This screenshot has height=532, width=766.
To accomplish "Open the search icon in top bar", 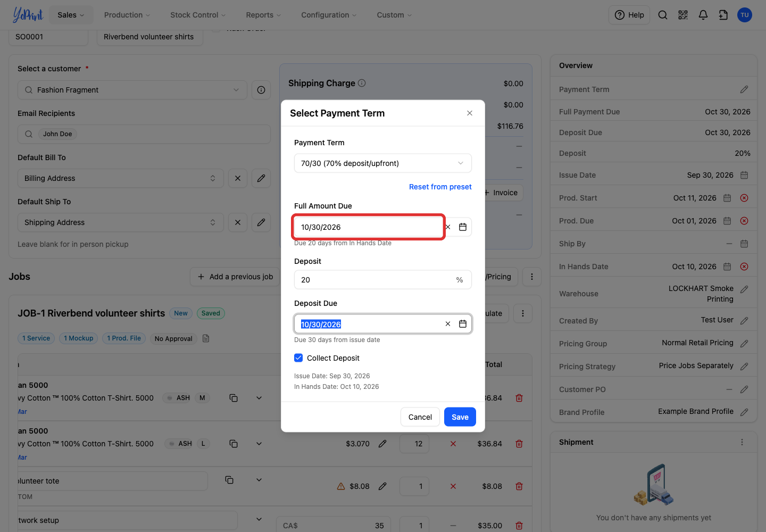I will coord(663,15).
